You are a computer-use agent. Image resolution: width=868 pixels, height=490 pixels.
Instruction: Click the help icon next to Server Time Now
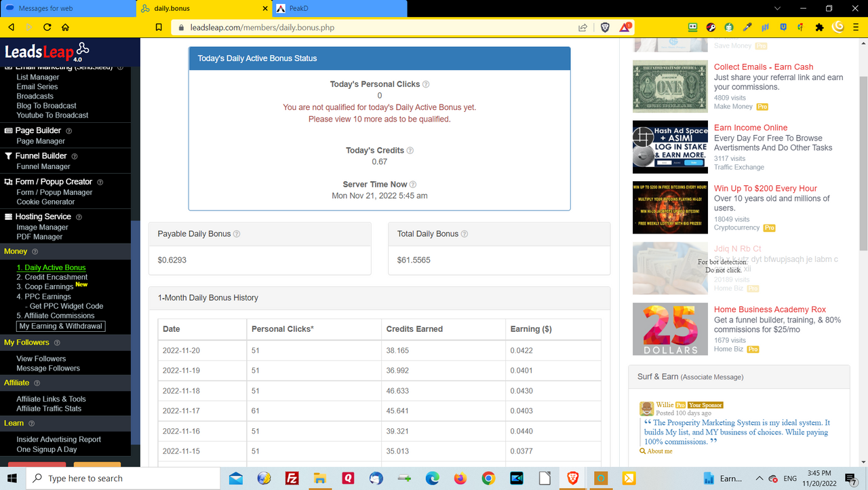click(x=413, y=185)
